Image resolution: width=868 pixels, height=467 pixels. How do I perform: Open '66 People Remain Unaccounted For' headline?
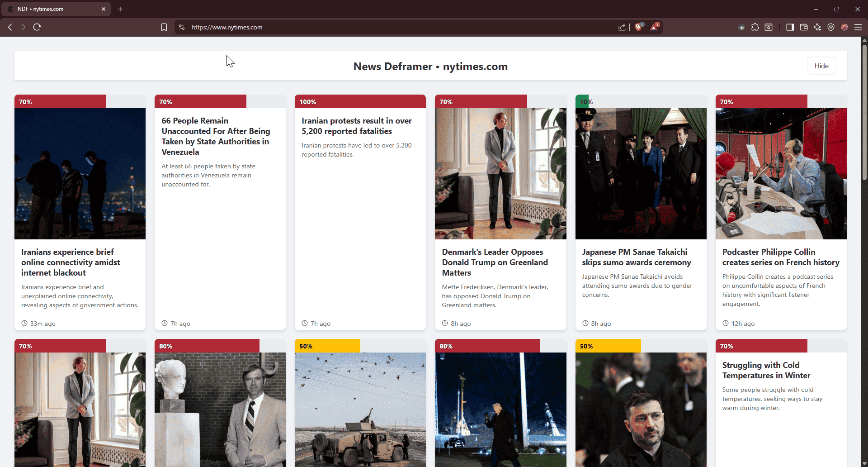point(216,136)
